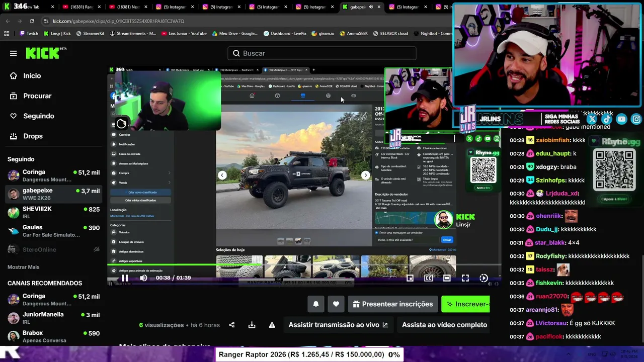Click the 00:38 / 01:39 time display
The width and height of the screenshot is (644, 362).
coord(173,278)
